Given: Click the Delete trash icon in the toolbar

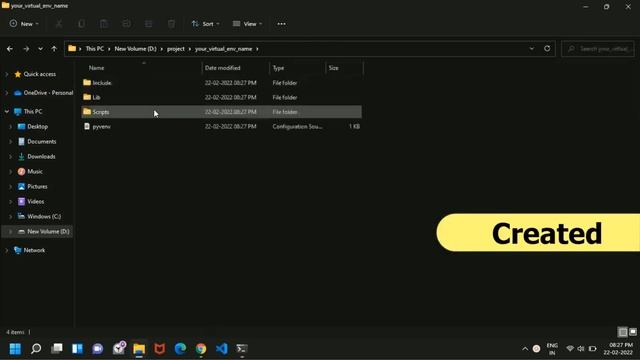Looking at the screenshot, I should (171, 24).
